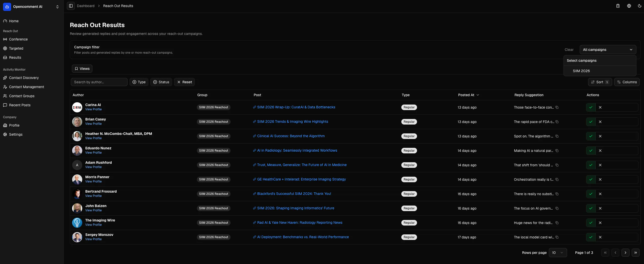
Task: Copy reply 'Making AI a natural par…'
Action: coord(557,151)
